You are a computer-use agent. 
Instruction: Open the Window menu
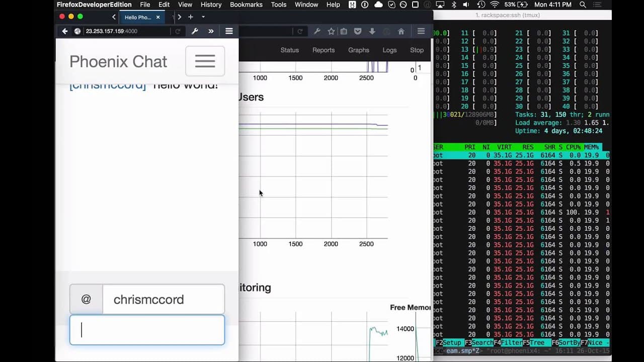point(306,5)
